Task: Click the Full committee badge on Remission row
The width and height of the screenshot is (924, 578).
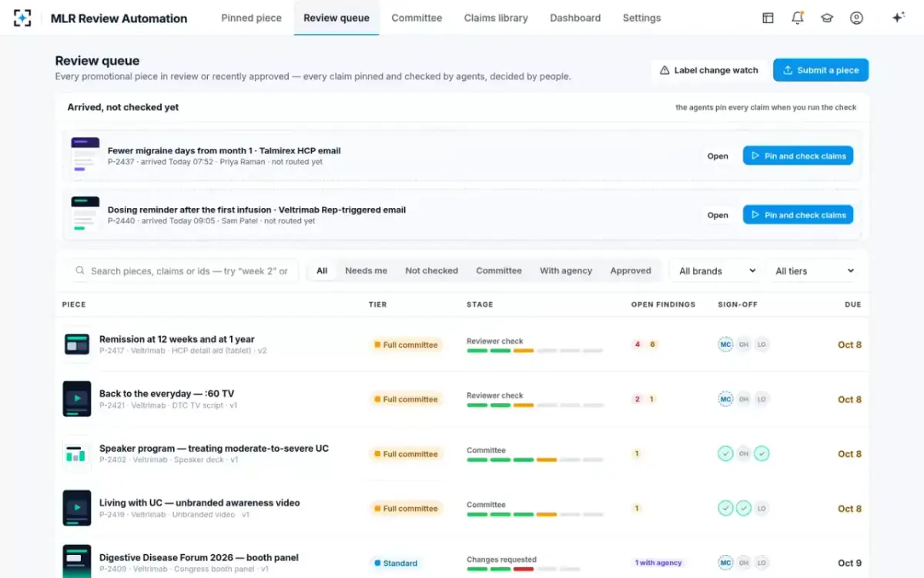Action: (x=406, y=344)
